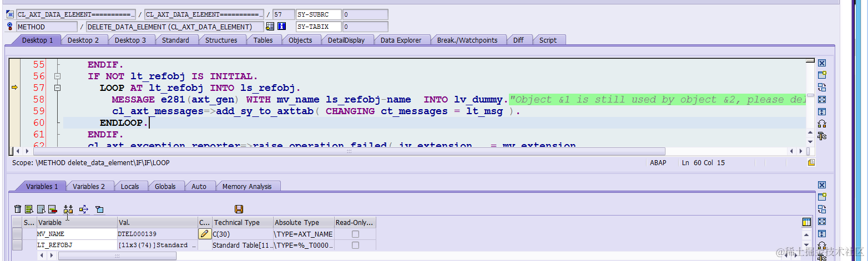Click vertical maximize icon beside variables panel

tap(822, 234)
